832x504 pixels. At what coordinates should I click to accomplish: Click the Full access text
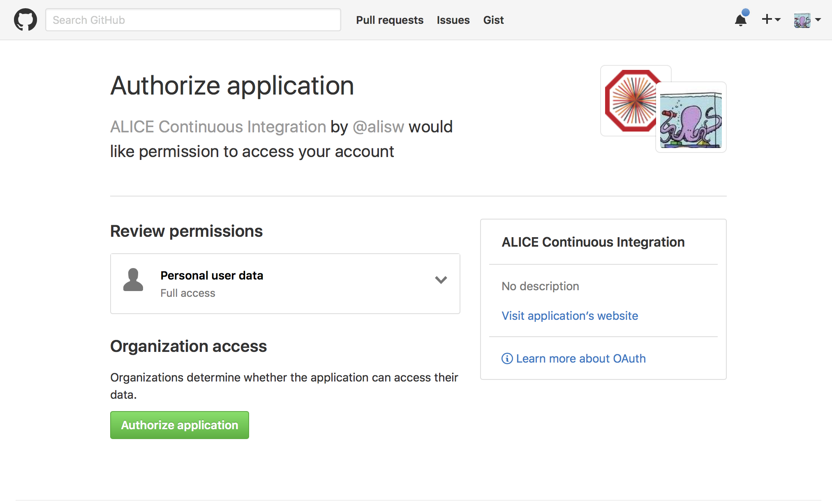[x=188, y=293]
